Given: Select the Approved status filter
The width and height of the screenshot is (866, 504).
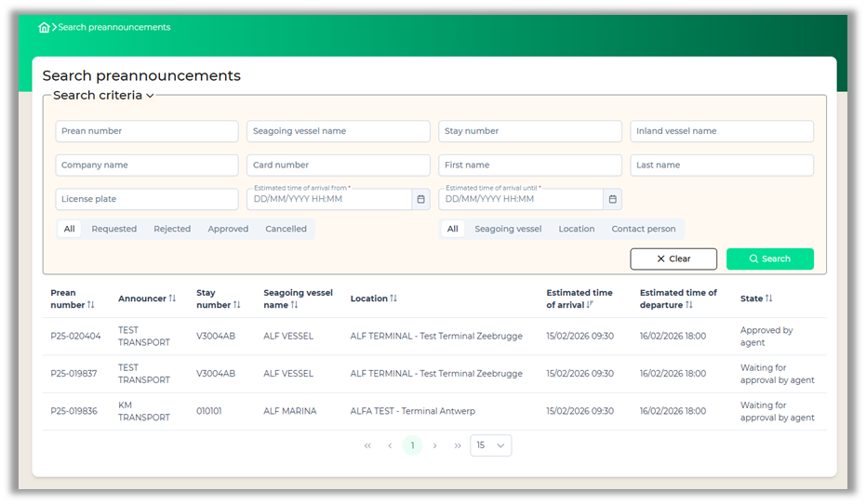Looking at the screenshot, I should pos(228,229).
